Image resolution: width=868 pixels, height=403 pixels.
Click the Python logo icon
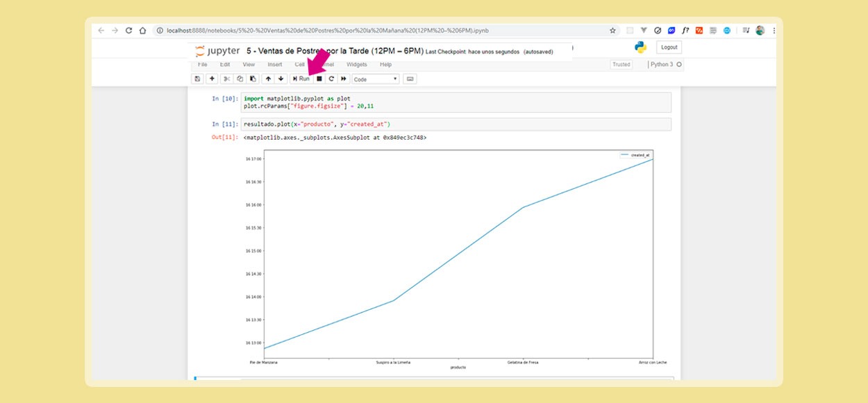640,47
